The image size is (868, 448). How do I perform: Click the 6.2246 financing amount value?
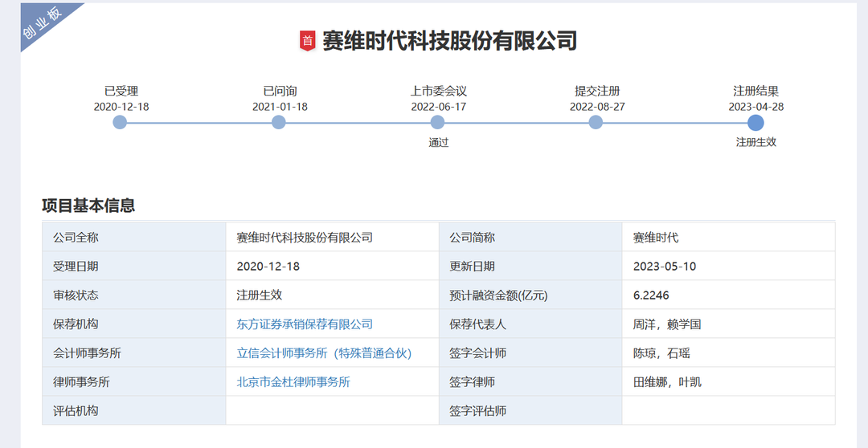click(x=651, y=295)
